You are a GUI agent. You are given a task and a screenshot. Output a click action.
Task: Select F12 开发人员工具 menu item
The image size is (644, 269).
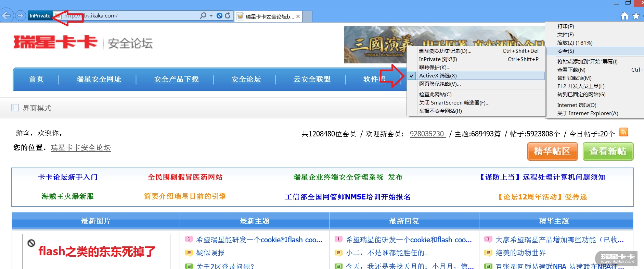[595, 86]
